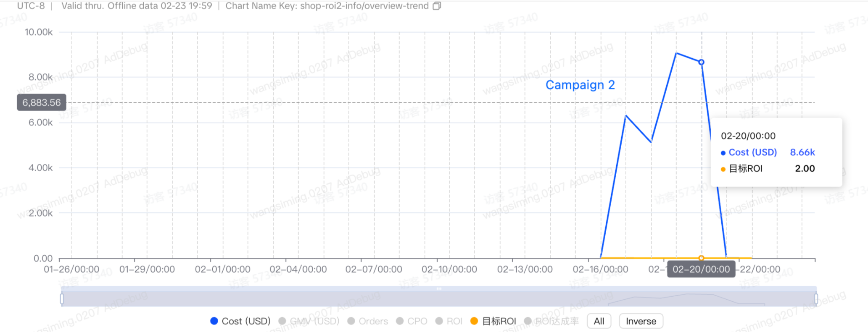This screenshot has height=332, width=868.
Task: Click the blue Cost (USD) legend dot
Action: click(x=214, y=321)
